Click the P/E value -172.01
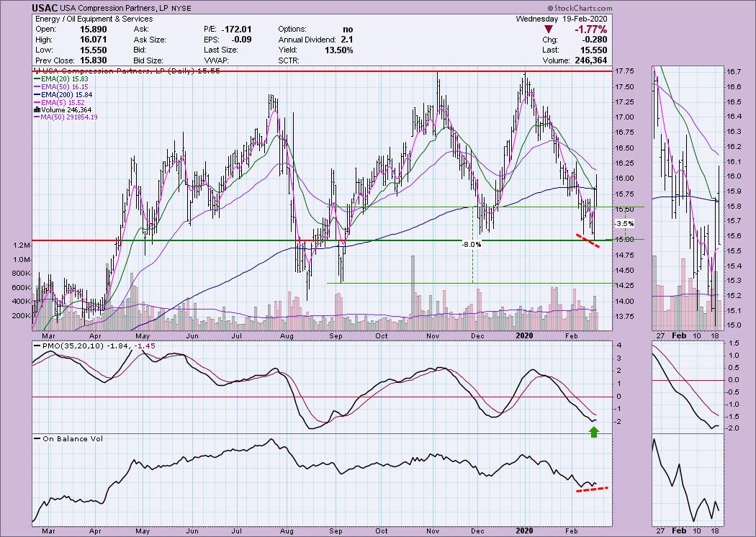The height and width of the screenshot is (537, 756). 236,30
